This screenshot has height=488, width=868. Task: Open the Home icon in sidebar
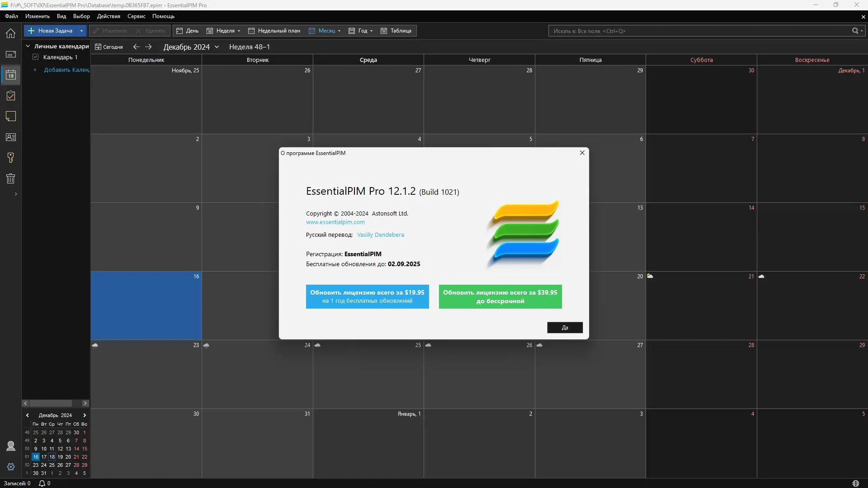pos(10,33)
